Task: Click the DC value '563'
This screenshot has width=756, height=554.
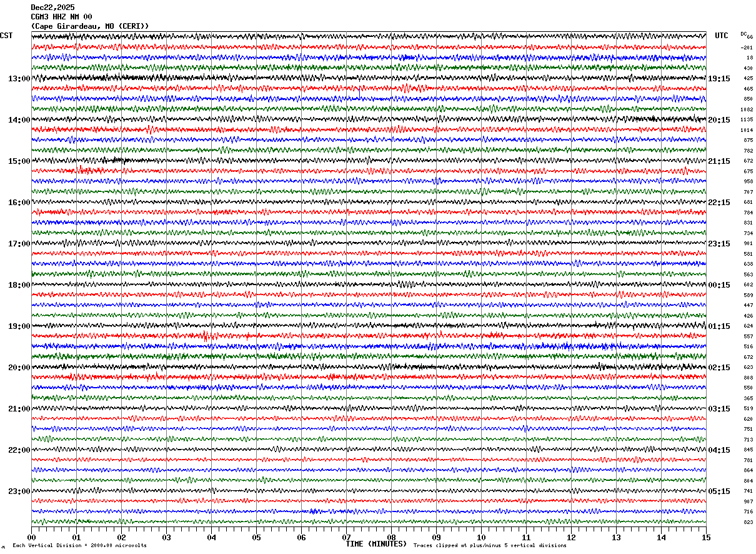Action: tap(748, 274)
